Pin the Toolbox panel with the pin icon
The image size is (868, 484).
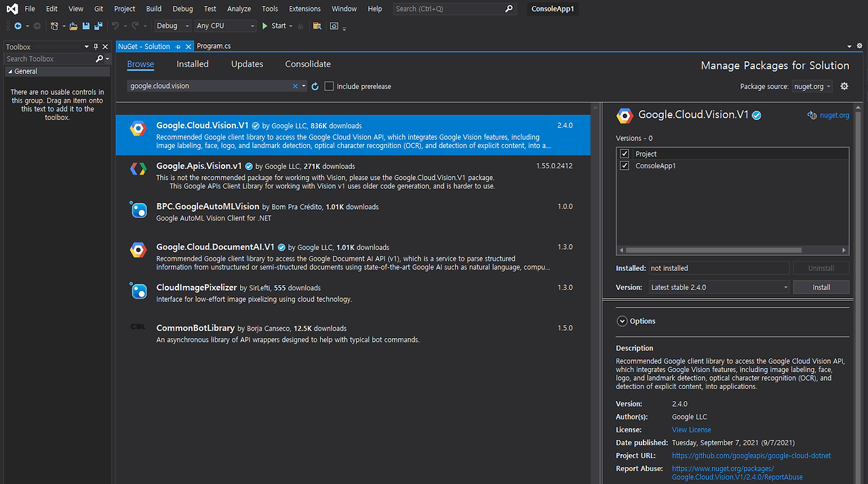click(96, 47)
